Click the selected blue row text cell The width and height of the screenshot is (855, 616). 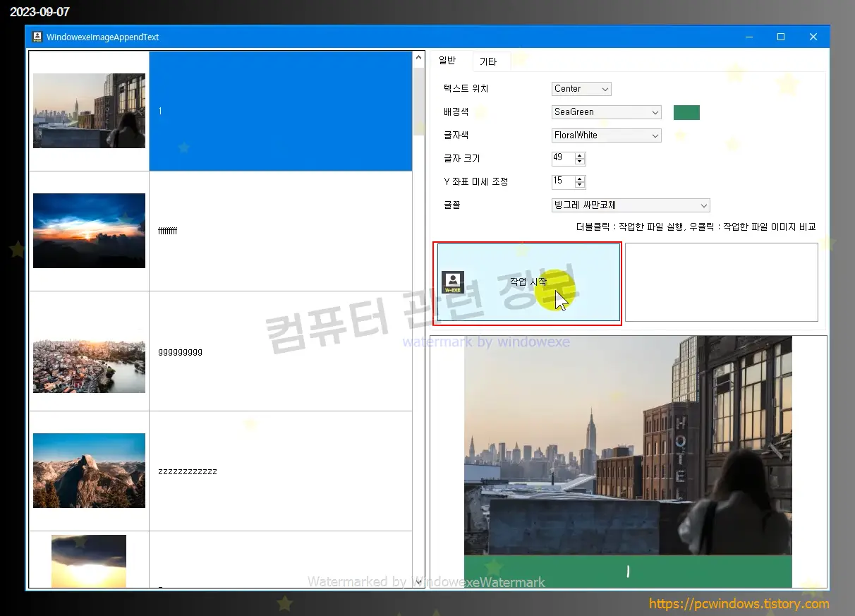coord(281,111)
